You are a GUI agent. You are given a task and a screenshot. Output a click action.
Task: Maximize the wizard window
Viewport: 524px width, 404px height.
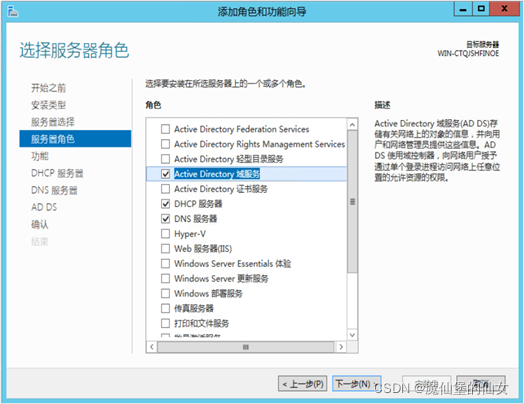tap(481, 9)
